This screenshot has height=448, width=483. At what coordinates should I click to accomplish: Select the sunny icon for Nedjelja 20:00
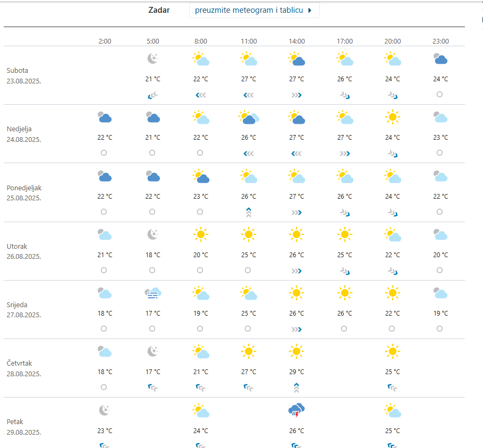[392, 117]
